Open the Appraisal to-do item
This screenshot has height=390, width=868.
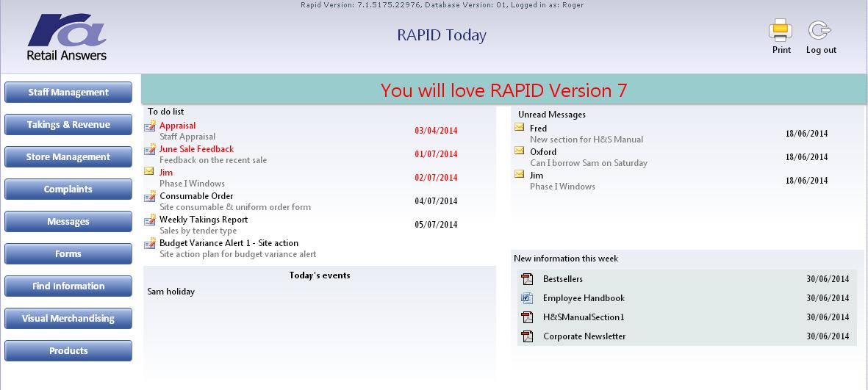178,126
